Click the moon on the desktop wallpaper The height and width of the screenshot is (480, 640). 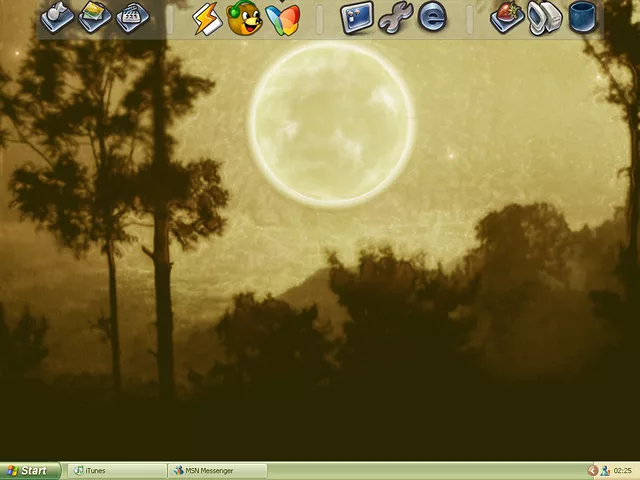330,120
